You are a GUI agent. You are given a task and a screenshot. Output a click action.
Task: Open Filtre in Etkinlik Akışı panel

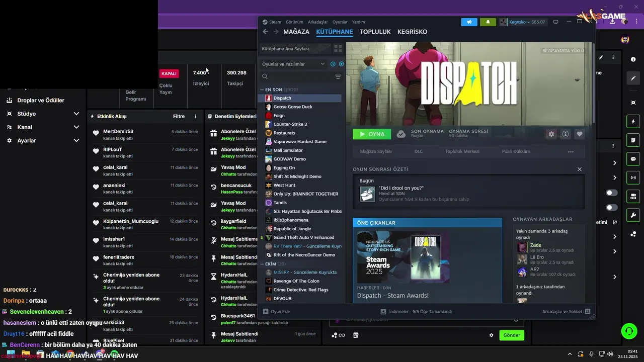click(179, 116)
